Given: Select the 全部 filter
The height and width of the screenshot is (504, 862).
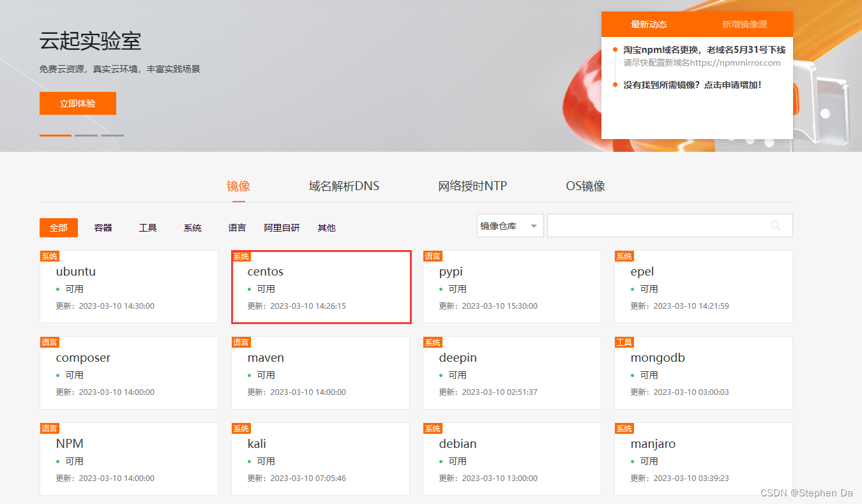Looking at the screenshot, I should pos(59,228).
